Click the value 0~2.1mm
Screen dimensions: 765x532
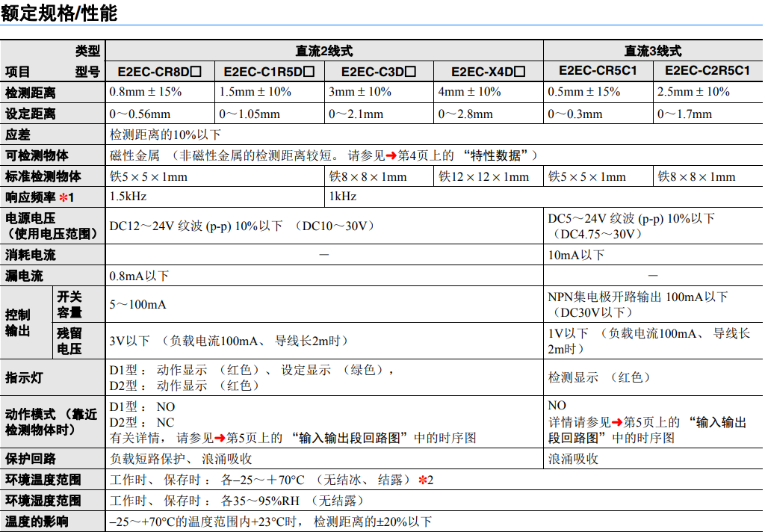pyautogui.click(x=356, y=114)
